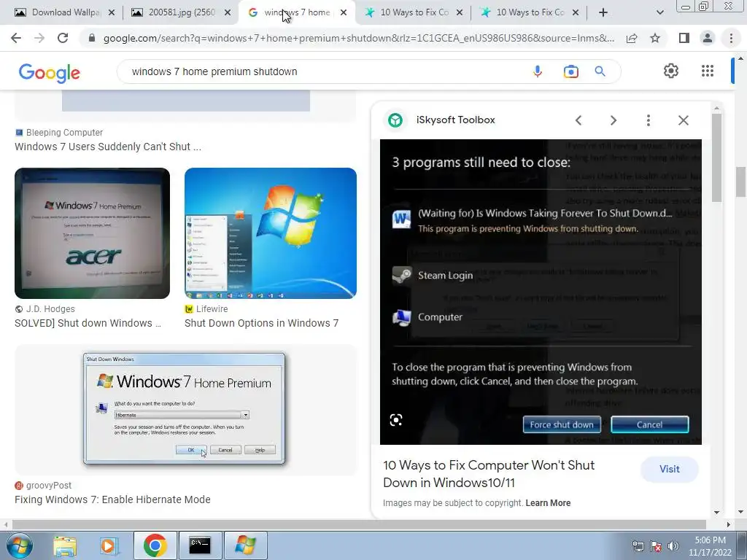
Task: Start voice search with the microphone
Action: coord(538,71)
